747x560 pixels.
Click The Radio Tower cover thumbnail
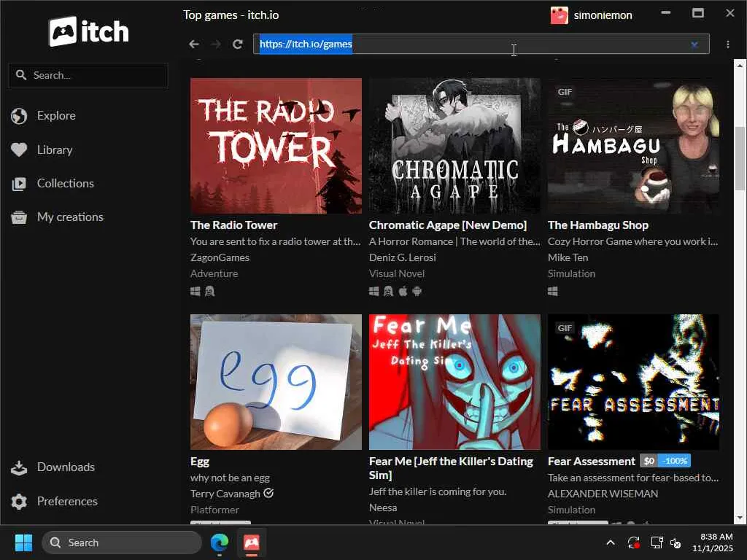(x=276, y=146)
